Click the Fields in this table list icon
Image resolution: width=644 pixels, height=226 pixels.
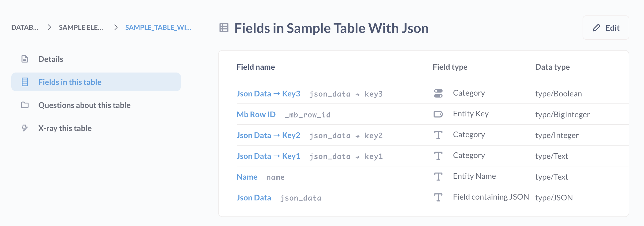[25, 82]
